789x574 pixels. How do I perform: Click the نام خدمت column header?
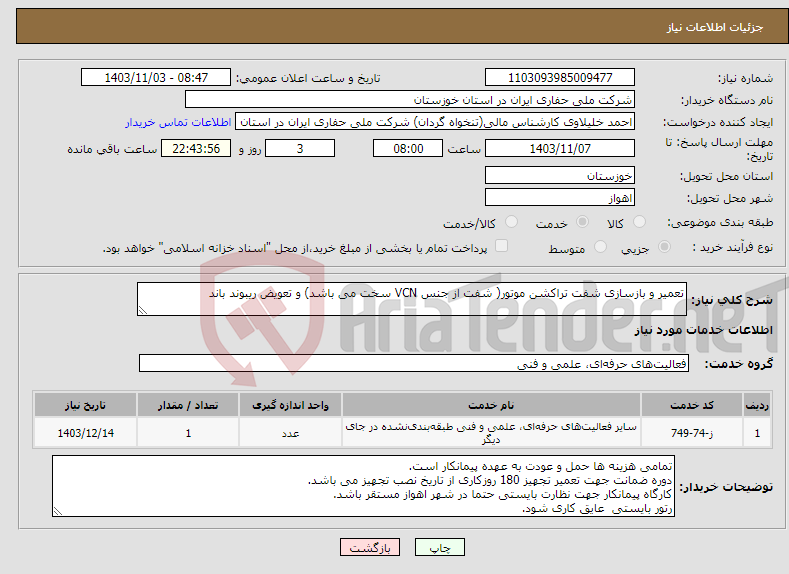pos(491,405)
